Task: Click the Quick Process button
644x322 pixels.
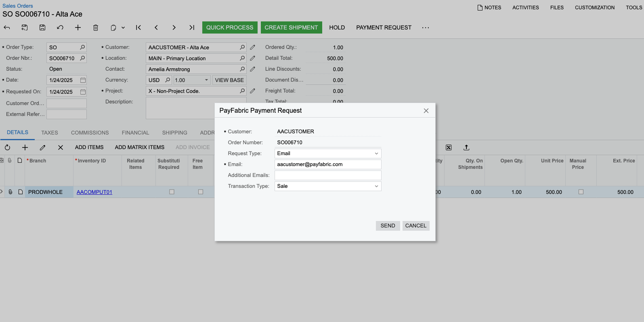Action: tap(230, 27)
